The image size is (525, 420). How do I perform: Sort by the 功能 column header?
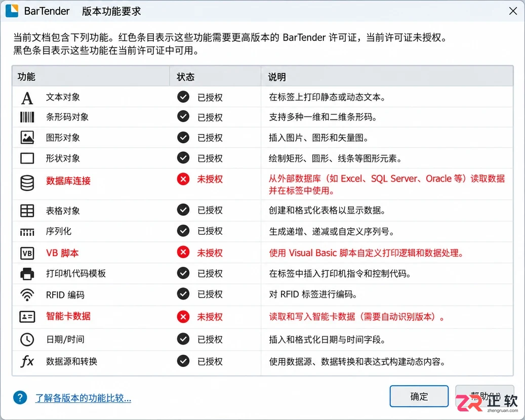pos(91,76)
